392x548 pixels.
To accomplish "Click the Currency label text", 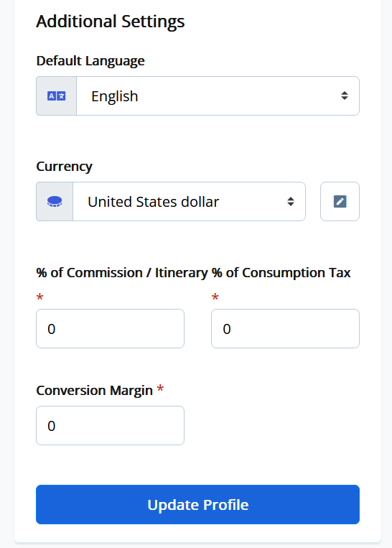I will (x=65, y=167).
